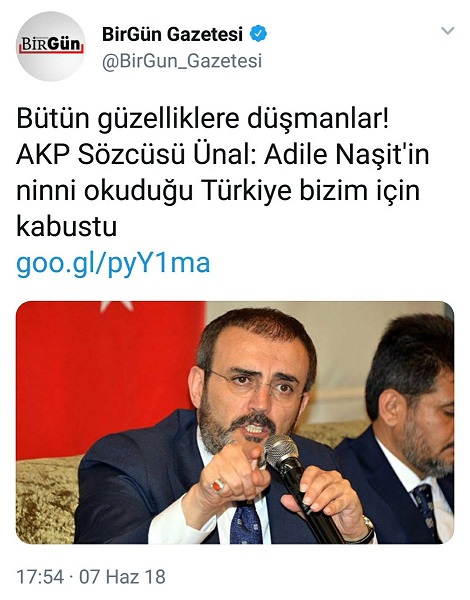This screenshot has width=470, height=600.
Task: Click the blue verified badge
Action: tap(258, 34)
